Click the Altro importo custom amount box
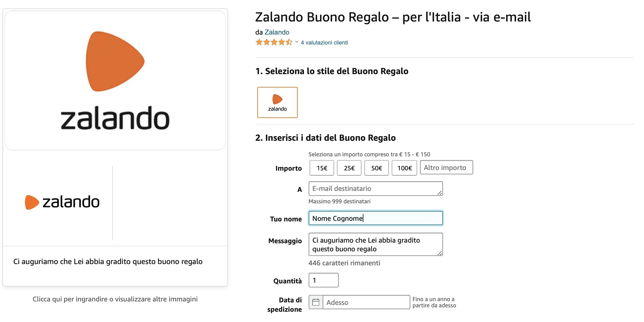Image resolution: width=644 pixels, height=322 pixels. pos(446,167)
